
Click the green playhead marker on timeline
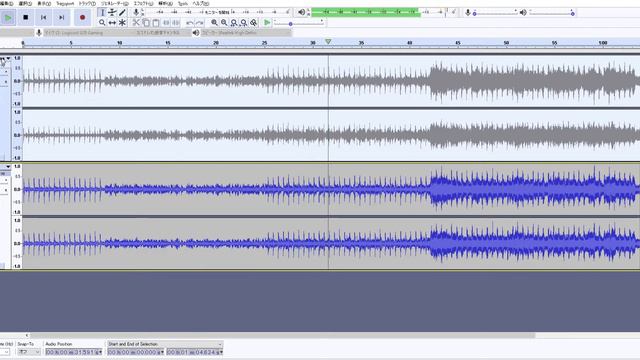tap(328, 42)
